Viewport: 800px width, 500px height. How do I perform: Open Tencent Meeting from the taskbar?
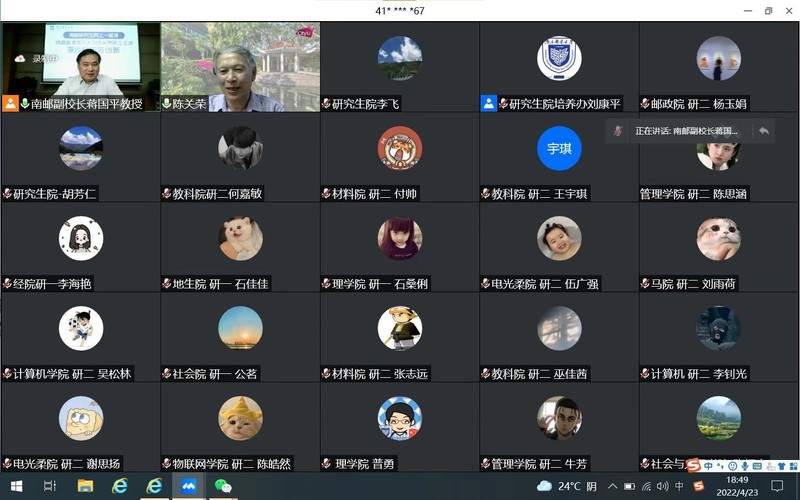click(188, 486)
